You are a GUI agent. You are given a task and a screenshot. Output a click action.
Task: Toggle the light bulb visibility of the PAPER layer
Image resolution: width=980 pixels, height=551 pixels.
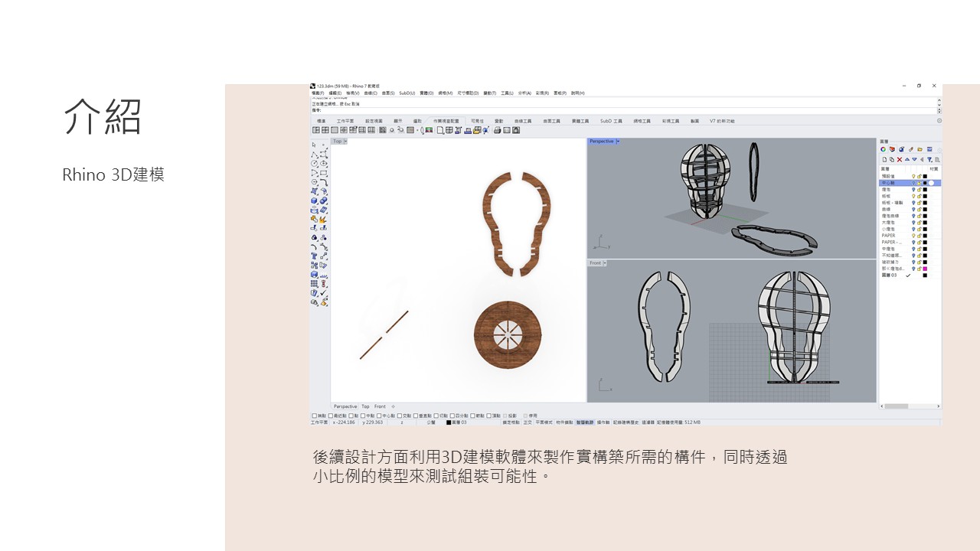913,236
